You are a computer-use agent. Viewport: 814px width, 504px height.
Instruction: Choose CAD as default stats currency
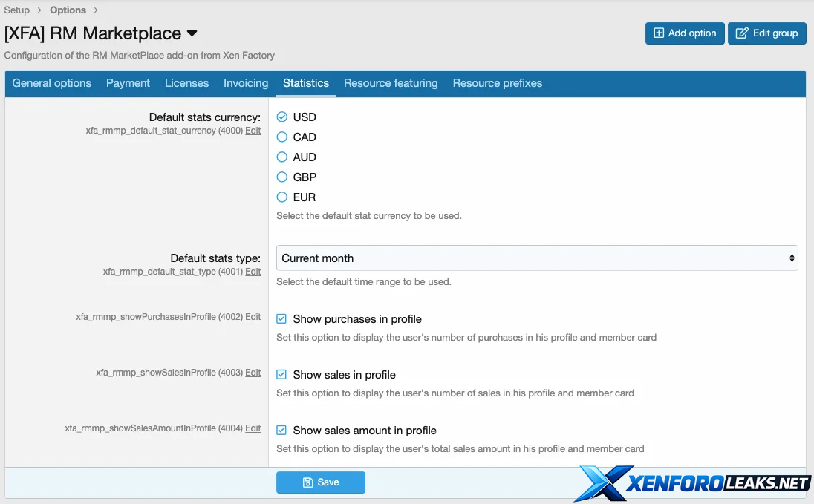pyautogui.click(x=282, y=137)
